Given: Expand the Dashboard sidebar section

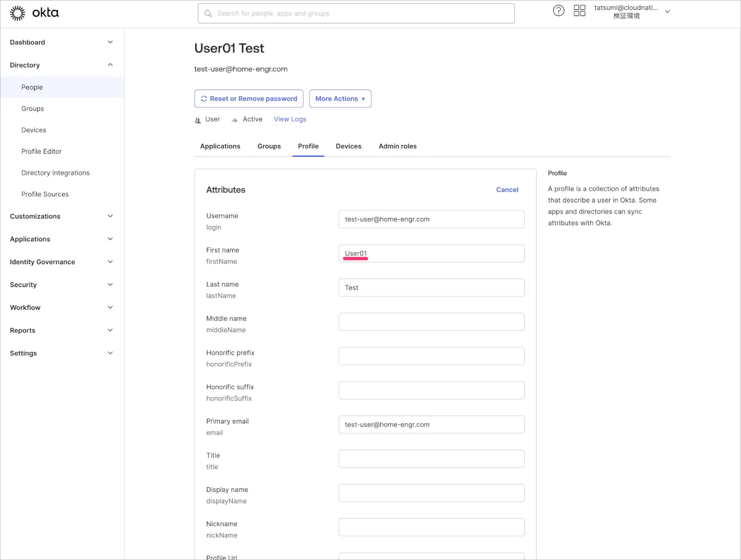Looking at the screenshot, I should tap(110, 43).
